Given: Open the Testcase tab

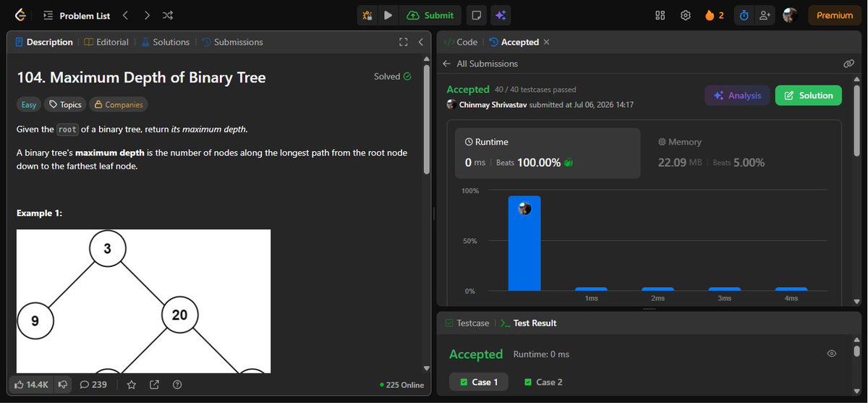Looking at the screenshot, I should [467, 323].
